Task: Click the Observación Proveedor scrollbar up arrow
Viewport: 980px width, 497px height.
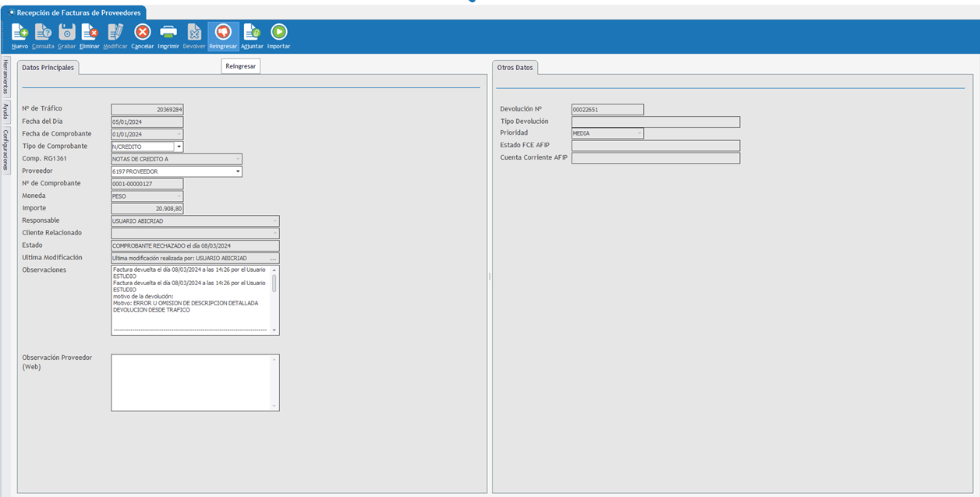Action: pos(274,359)
